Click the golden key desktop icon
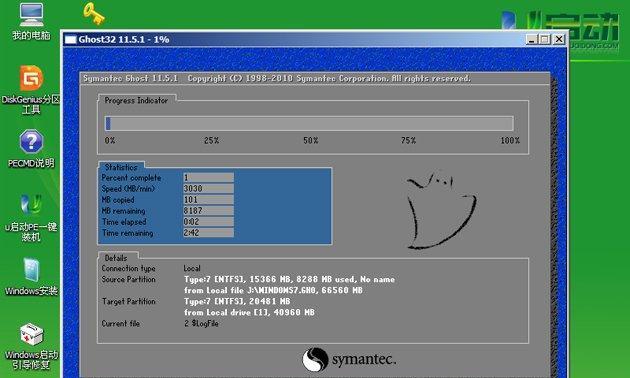The image size is (630, 378). [94, 13]
